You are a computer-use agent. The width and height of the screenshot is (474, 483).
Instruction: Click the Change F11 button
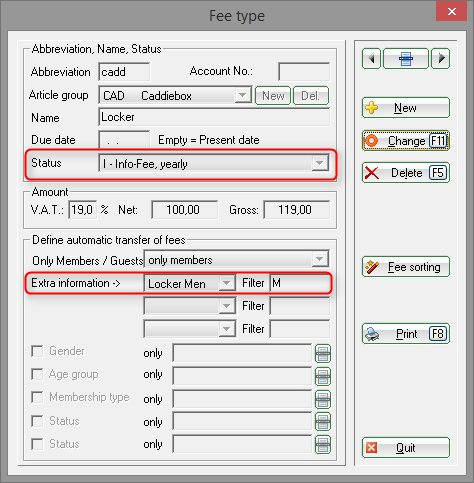click(x=406, y=141)
